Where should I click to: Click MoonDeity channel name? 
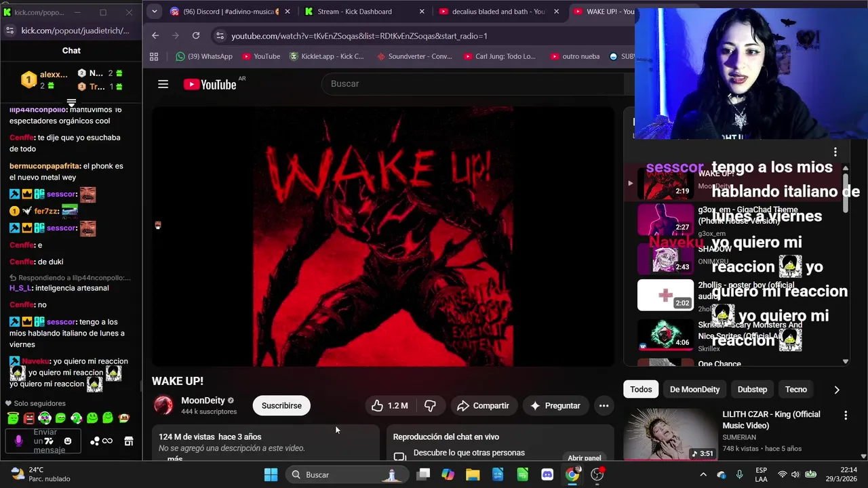tap(203, 401)
